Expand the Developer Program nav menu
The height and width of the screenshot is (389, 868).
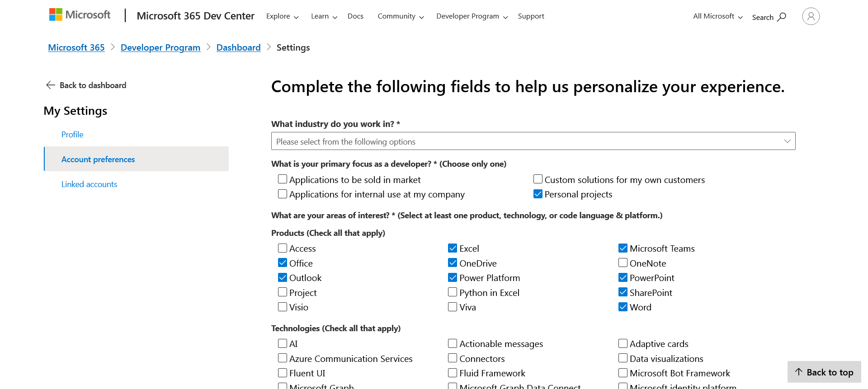(472, 16)
